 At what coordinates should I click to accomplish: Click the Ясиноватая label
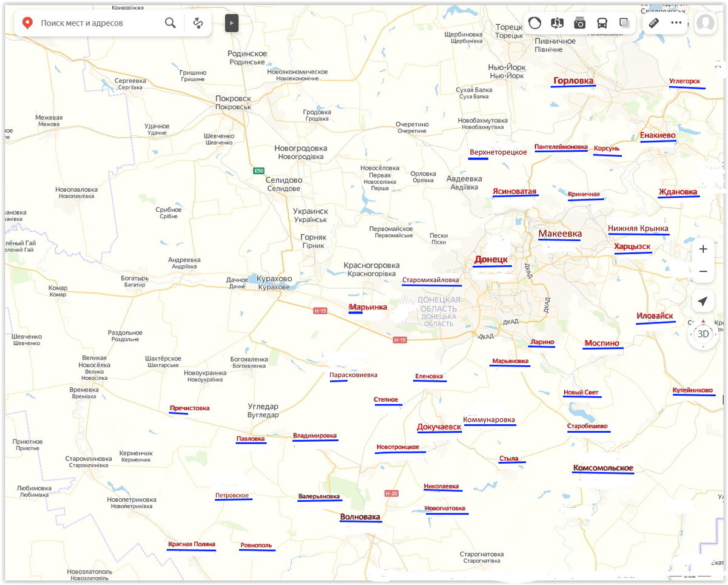pos(514,191)
